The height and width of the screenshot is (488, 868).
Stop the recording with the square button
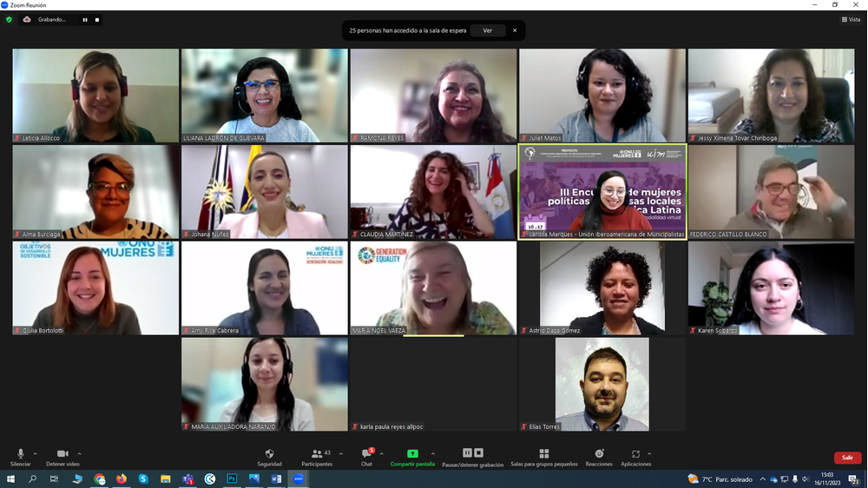[97, 19]
